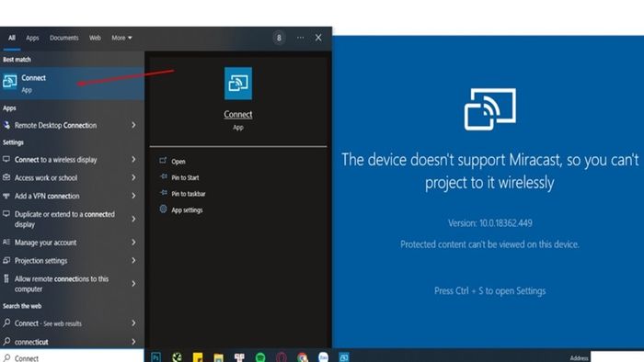644x362 pixels.
Task: Launch Photoshop from the taskbar
Action: (156, 357)
